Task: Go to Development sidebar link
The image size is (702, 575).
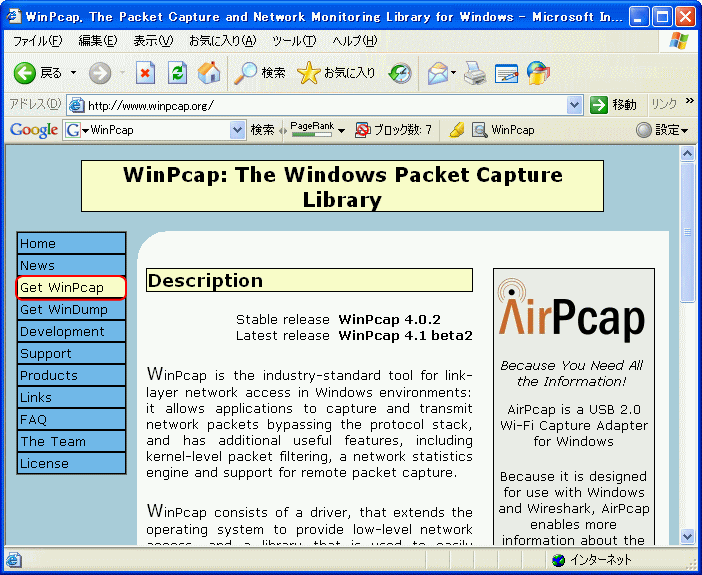Action: click(x=71, y=331)
